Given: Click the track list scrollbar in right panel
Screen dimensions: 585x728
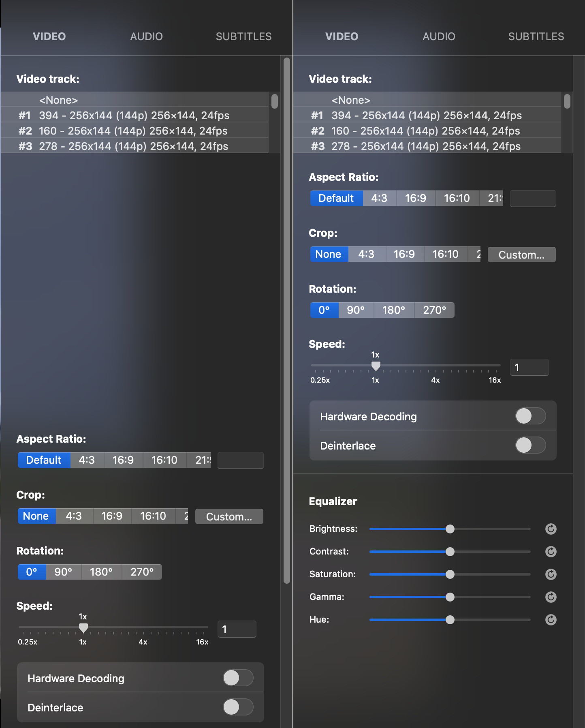Looking at the screenshot, I should coord(567,101).
